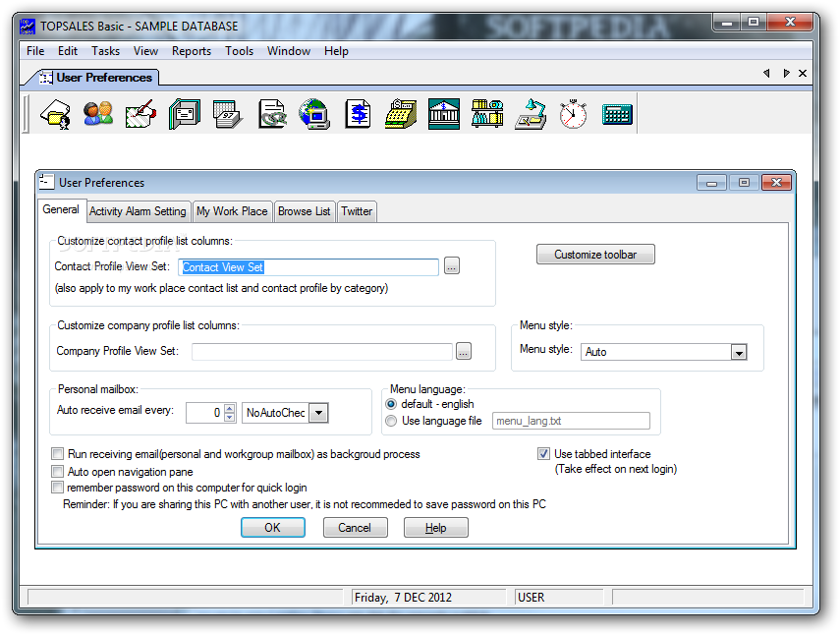Open the Tools menu
The image size is (840, 635).
(x=239, y=51)
